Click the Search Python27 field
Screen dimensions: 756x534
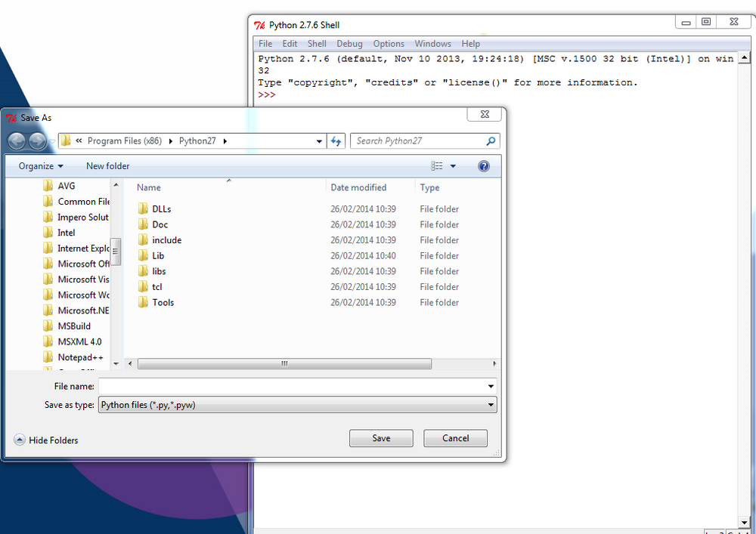[x=425, y=141]
